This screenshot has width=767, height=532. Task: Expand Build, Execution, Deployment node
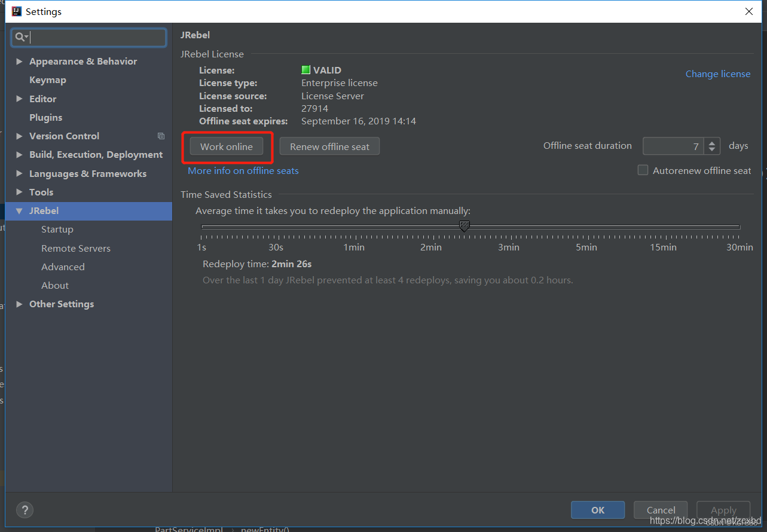pyautogui.click(x=20, y=155)
